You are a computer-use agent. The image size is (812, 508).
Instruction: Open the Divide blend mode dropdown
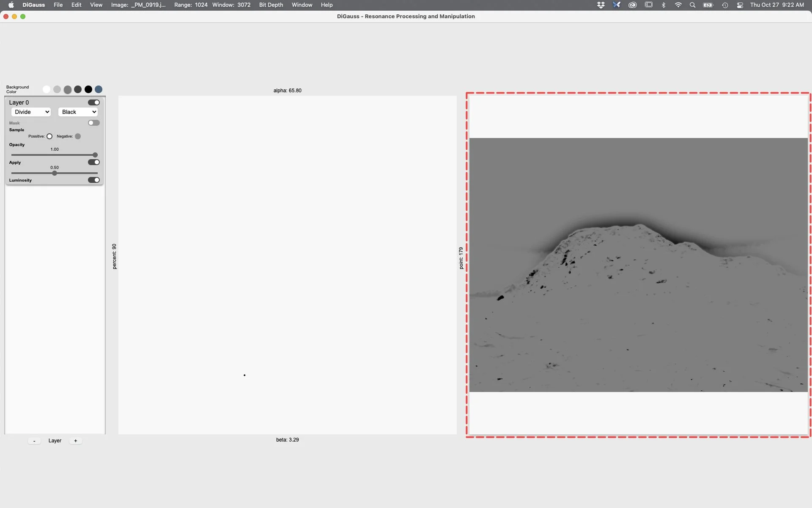tap(31, 112)
